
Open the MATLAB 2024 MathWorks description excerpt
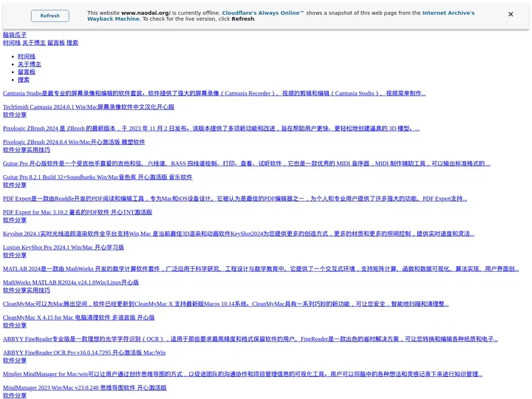[261, 269]
